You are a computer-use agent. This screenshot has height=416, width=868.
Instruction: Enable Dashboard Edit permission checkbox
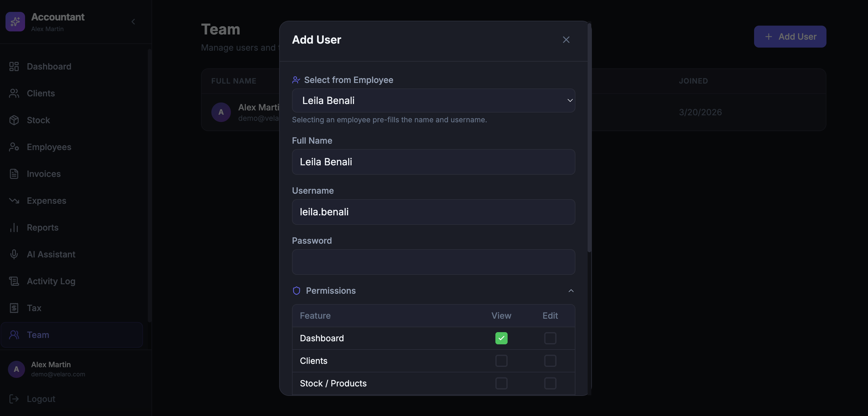550,338
